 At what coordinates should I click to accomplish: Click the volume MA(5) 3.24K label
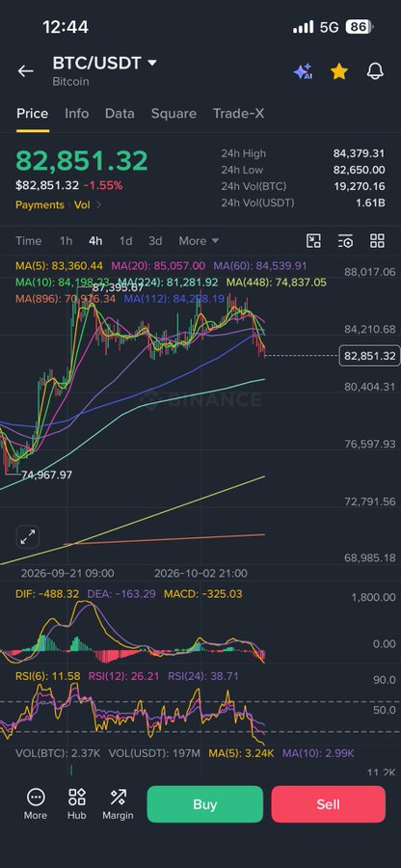(241, 753)
